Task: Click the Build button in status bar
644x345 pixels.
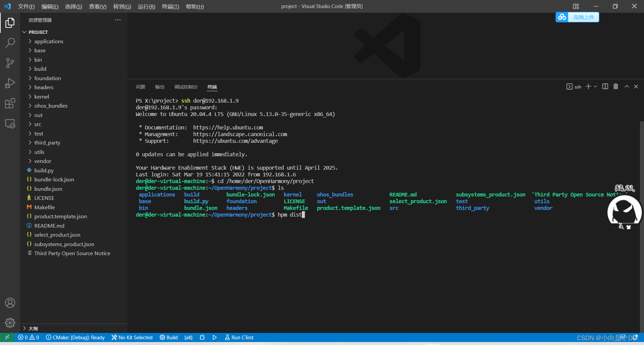Action: pos(169,337)
